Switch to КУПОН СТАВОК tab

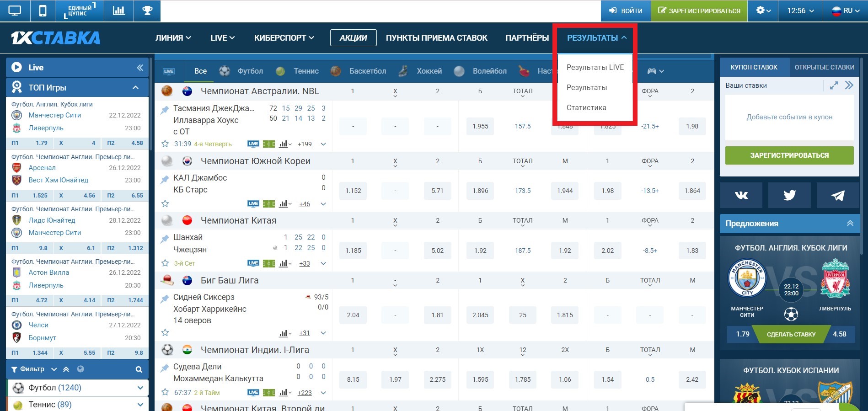[754, 67]
